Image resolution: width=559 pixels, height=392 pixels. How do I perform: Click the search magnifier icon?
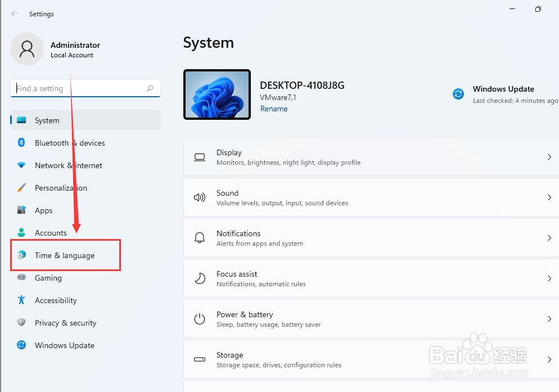[150, 88]
